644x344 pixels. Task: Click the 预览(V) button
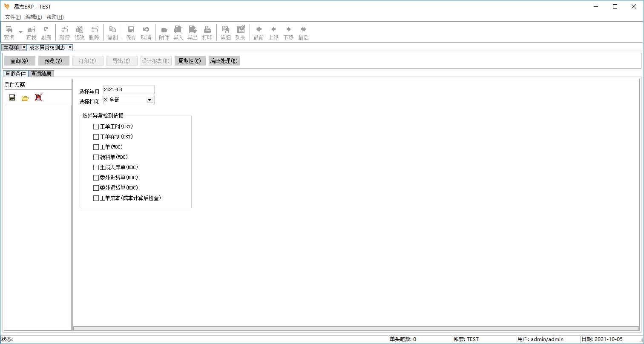coord(54,61)
